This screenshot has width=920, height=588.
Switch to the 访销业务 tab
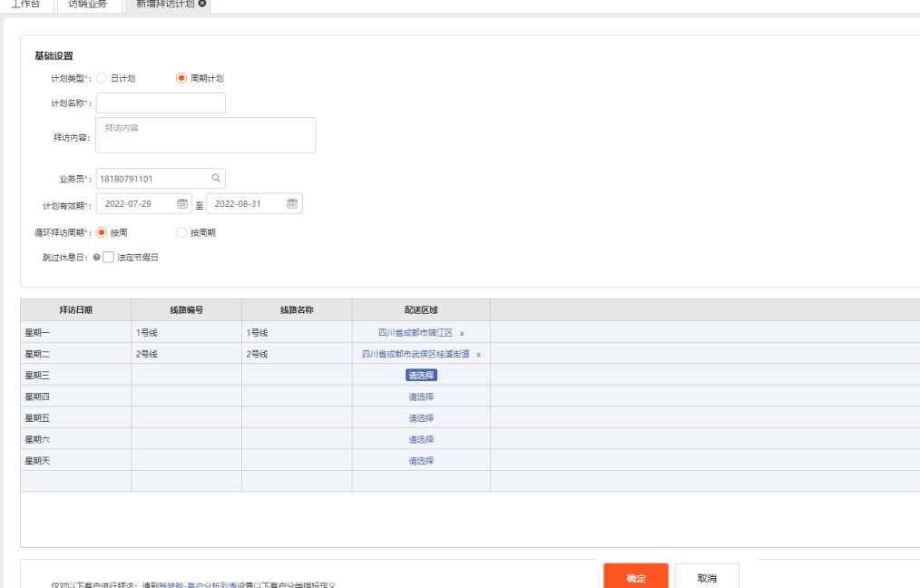[88, 5]
